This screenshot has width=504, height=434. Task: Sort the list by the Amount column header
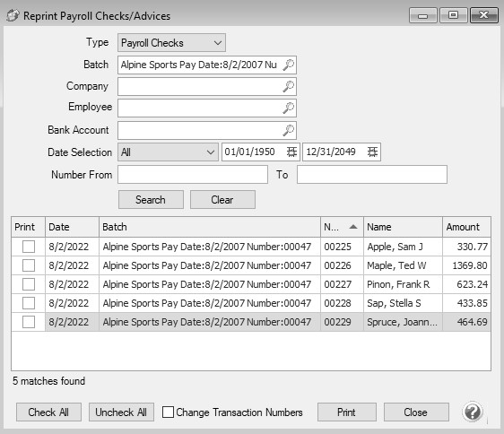466,227
